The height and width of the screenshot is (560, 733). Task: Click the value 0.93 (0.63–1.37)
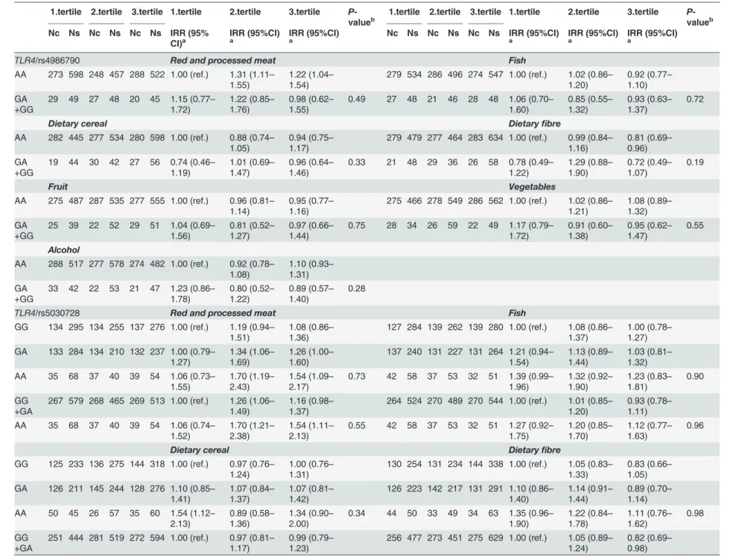pyautogui.click(x=650, y=104)
